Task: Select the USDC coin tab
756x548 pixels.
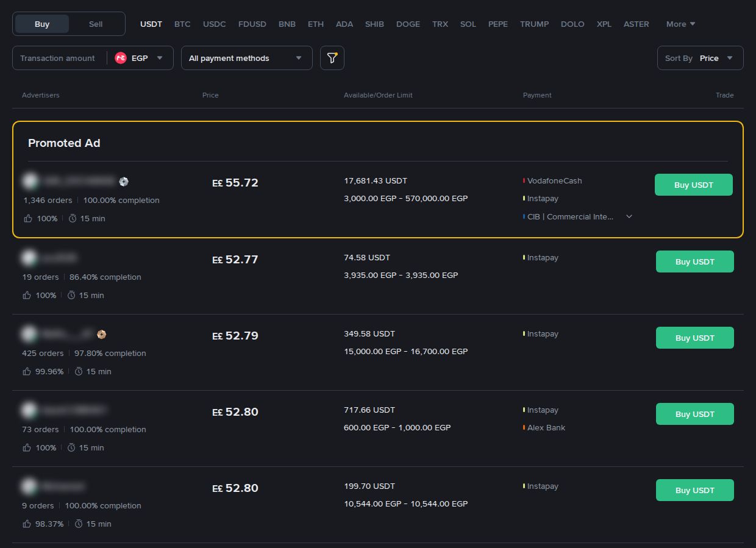Action: click(x=215, y=24)
